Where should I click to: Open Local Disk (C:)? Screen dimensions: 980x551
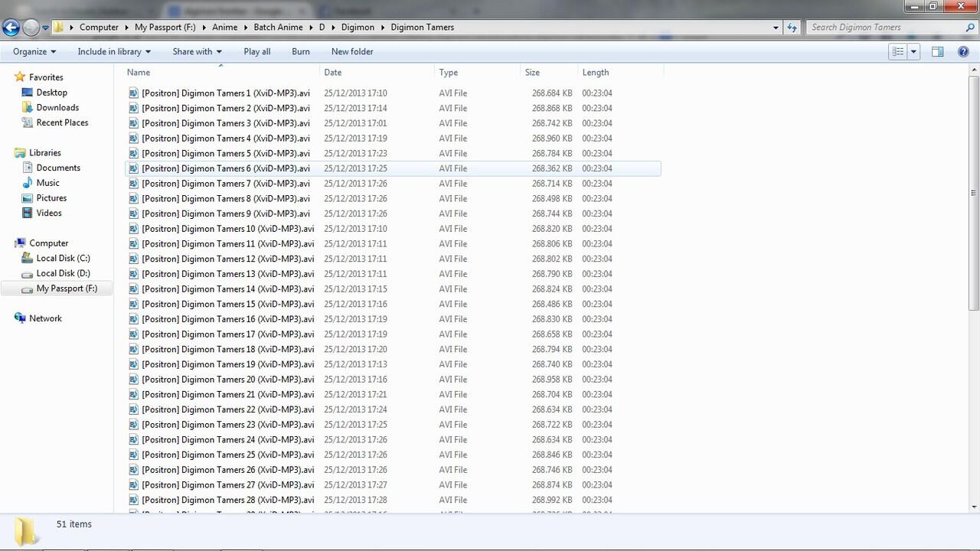click(x=63, y=258)
